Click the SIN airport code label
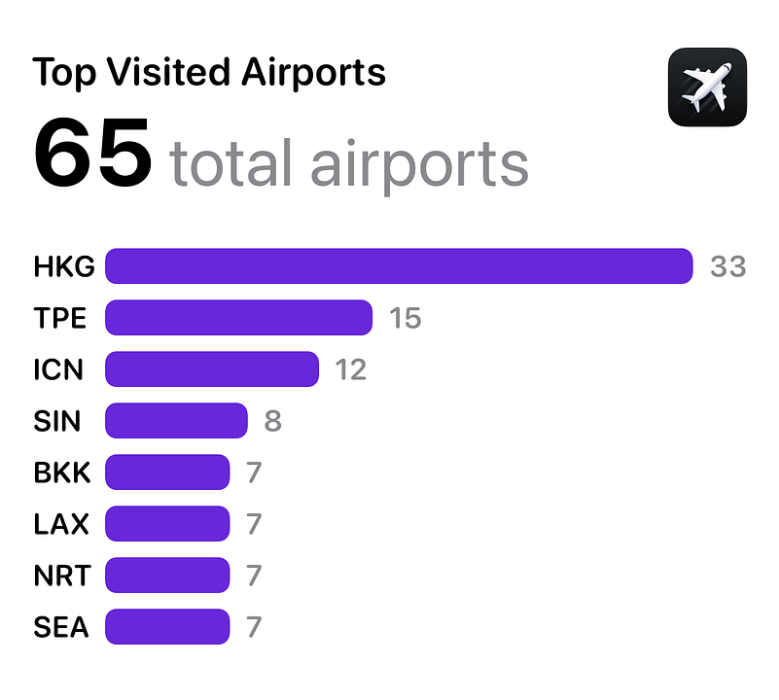779x700 pixels. [57, 421]
